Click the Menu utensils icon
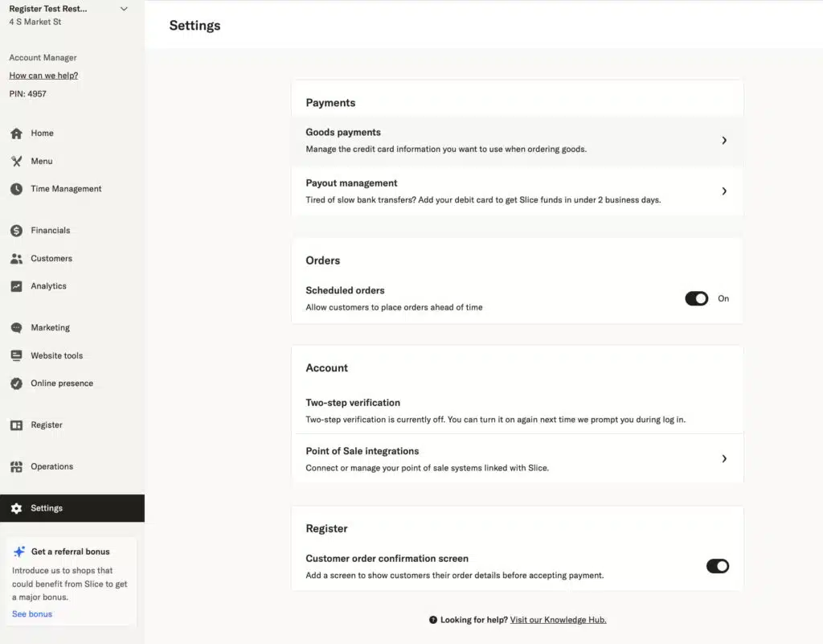 click(16, 162)
